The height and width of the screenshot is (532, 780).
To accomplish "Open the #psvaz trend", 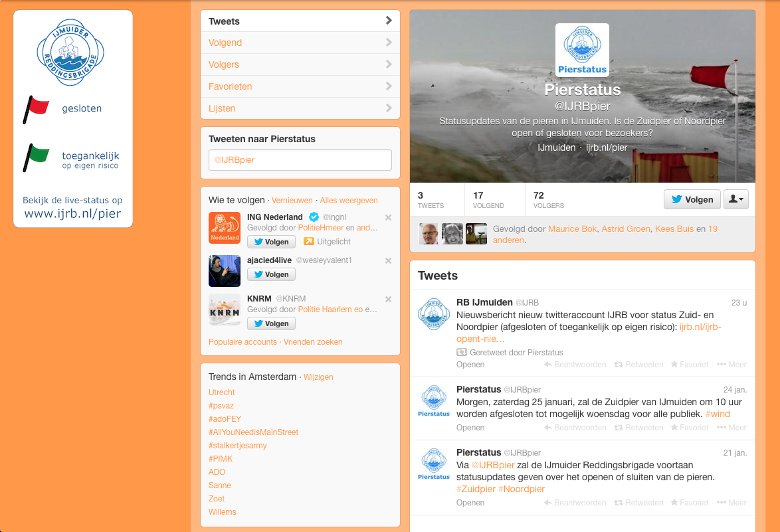I will (x=221, y=406).
